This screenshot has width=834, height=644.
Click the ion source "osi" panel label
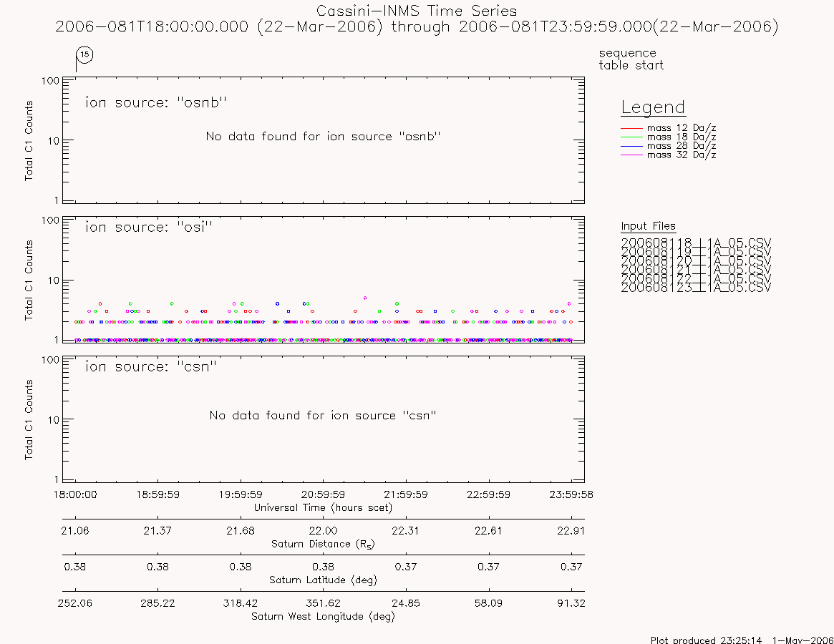point(149,227)
